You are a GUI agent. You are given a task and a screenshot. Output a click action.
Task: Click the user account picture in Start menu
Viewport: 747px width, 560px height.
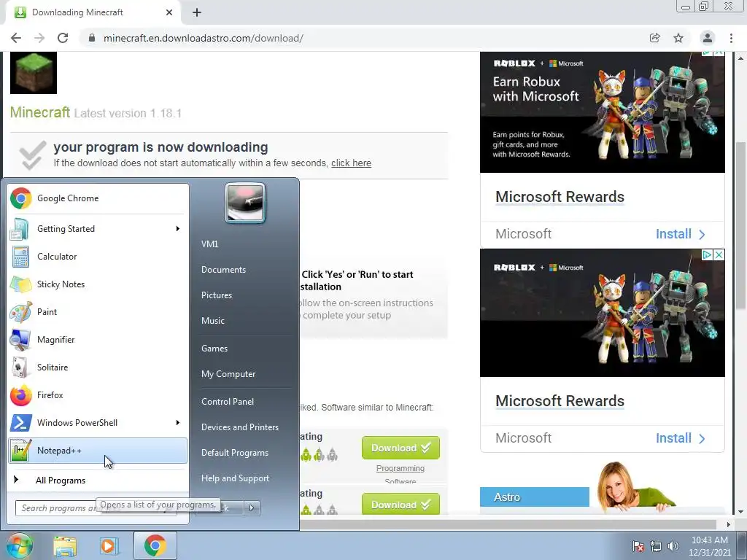pyautogui.click(x=245, y=203)
